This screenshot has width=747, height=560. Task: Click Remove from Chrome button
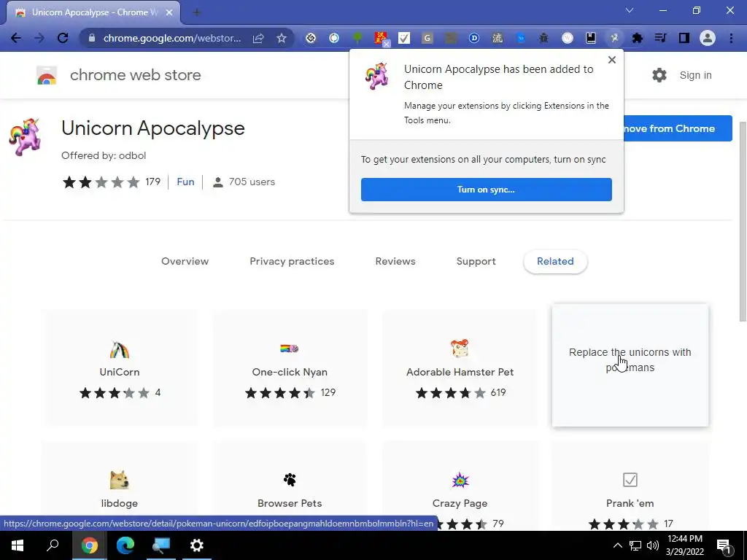click(678, 128)
